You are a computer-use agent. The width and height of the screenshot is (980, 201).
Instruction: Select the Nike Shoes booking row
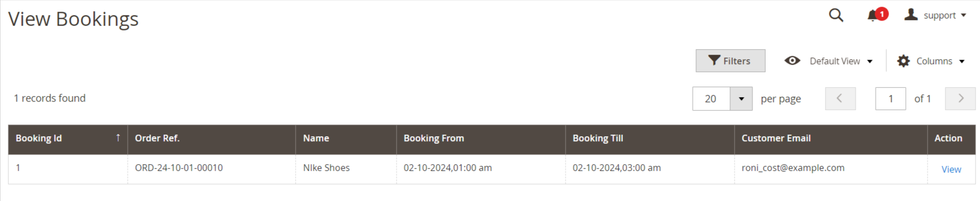(491, 169)
